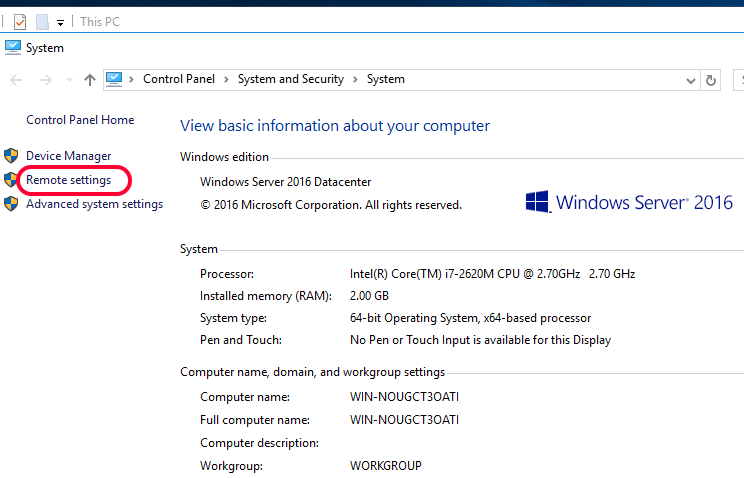Viewport: 744px width, 478px height.
Task: Click the Back navigation arrow
Action: [16, 80]
